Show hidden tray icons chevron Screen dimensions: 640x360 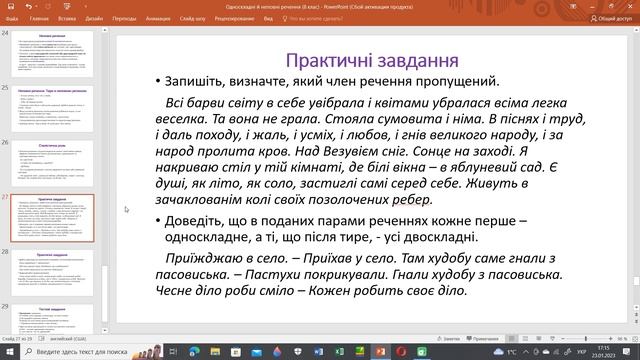click(x=526, y=351)
